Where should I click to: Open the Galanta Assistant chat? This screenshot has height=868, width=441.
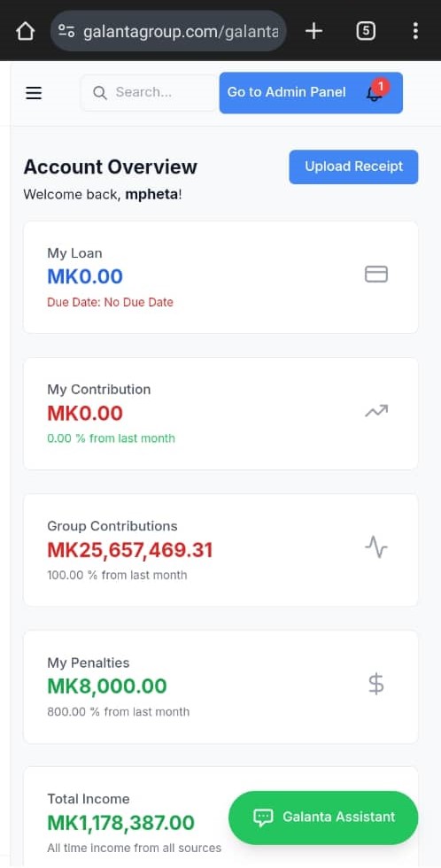323,817
